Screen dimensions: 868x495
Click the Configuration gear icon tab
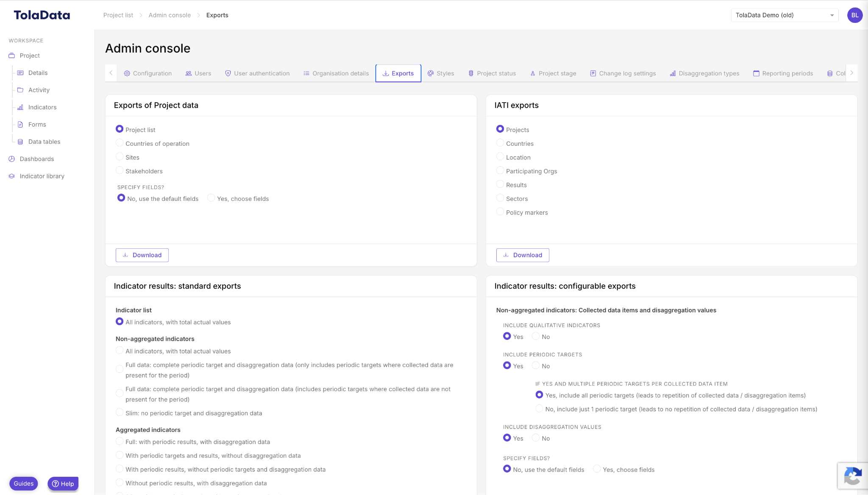click(127, 73)
